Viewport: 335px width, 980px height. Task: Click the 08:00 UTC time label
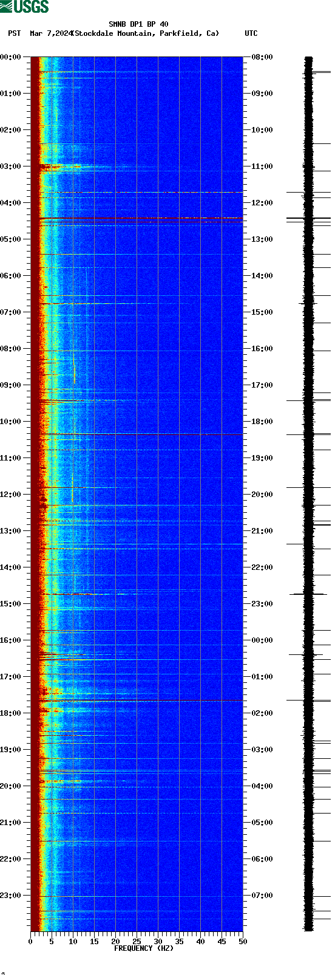coord(262,57)
